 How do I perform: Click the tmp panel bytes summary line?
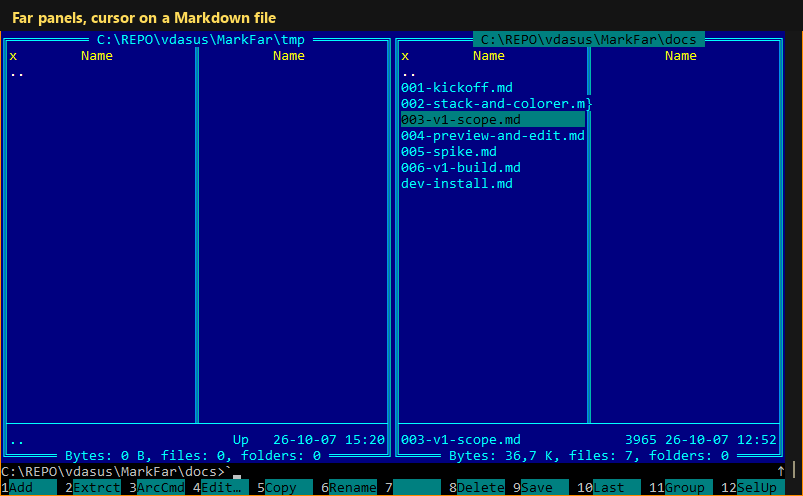193,456
